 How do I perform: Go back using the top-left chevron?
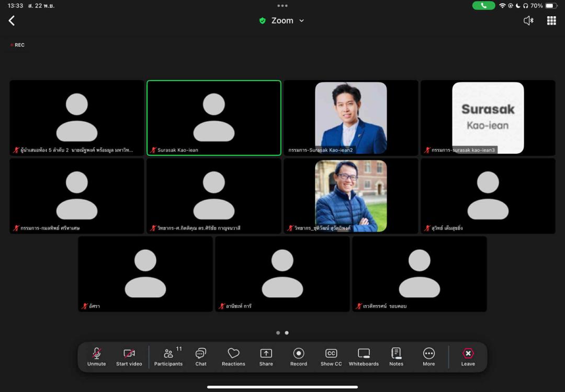[x=12, y=20]
